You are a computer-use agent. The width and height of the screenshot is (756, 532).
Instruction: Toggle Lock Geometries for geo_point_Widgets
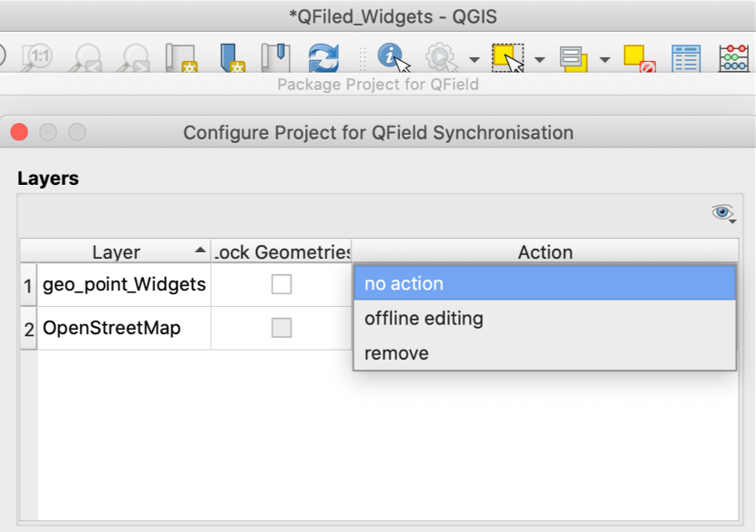point(281,284)
